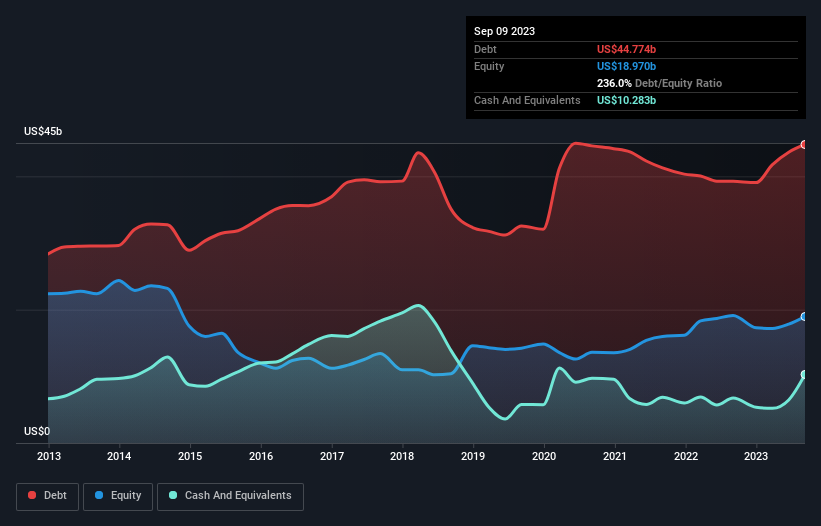The width and height of the screenshot is (821, 526).
Task: Click the teal Cash legend dot
Action: tap(173, 495)
